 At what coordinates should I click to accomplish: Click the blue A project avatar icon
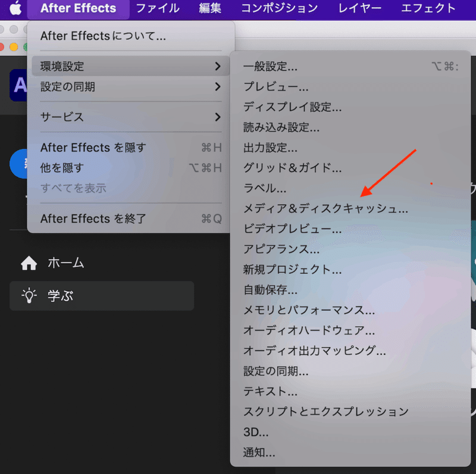coord(18,86)
